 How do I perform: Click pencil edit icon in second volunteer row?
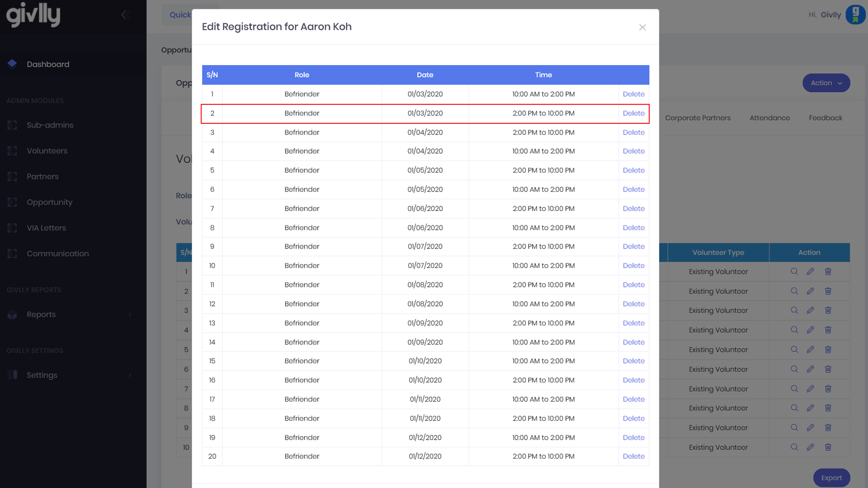[810, 291]
